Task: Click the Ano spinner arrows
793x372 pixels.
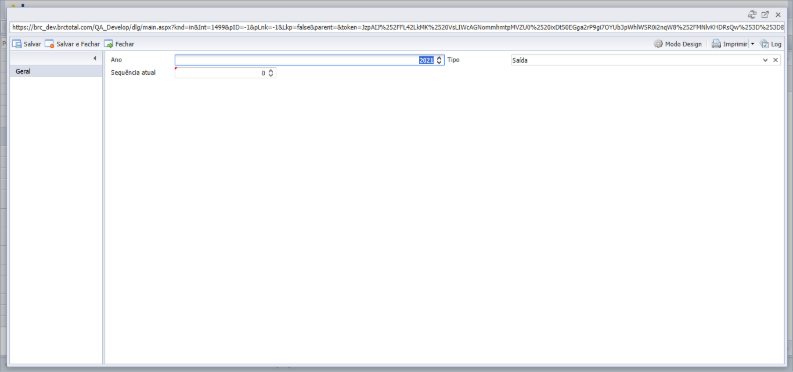Action: coord(439,60)
